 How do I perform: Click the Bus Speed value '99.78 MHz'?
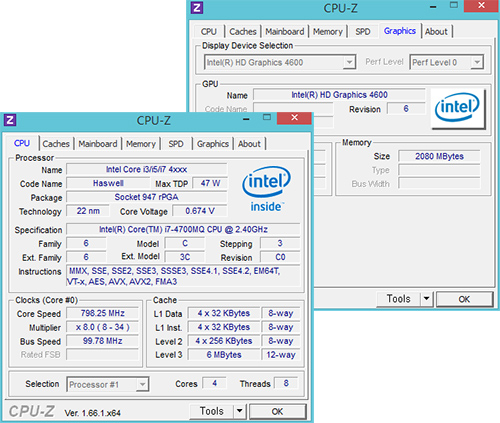point(103,341)
